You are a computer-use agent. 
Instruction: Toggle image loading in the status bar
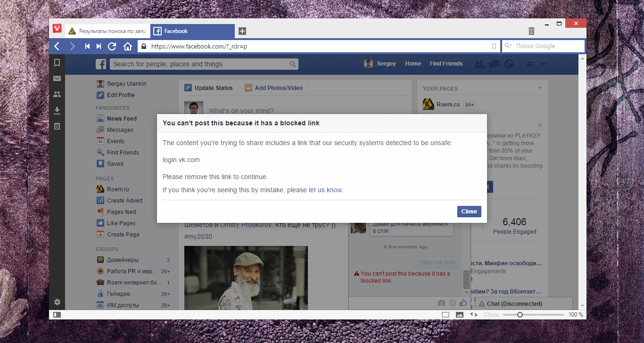pyautogui.click(x=459, y=315)
